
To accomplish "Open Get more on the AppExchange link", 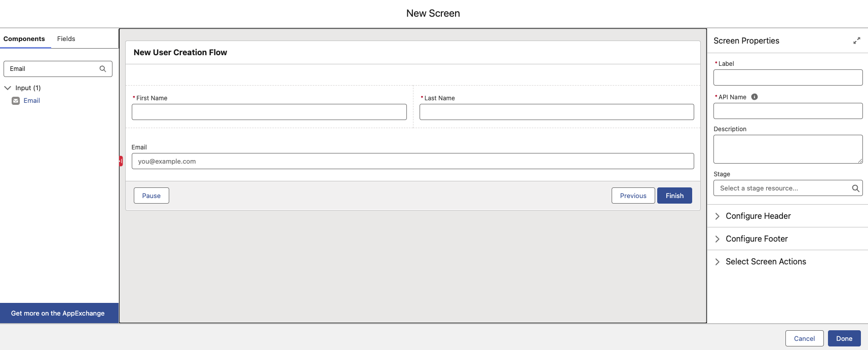I will [58, 314].
